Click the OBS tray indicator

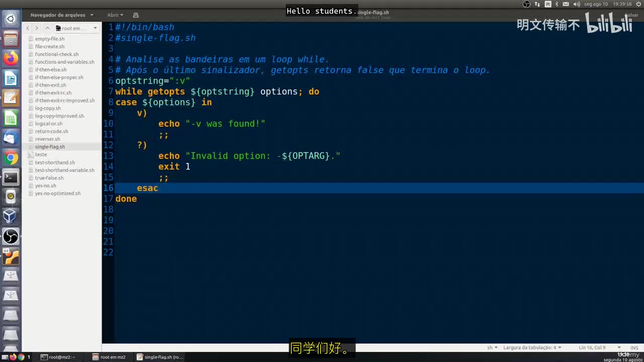coord(526,4)
